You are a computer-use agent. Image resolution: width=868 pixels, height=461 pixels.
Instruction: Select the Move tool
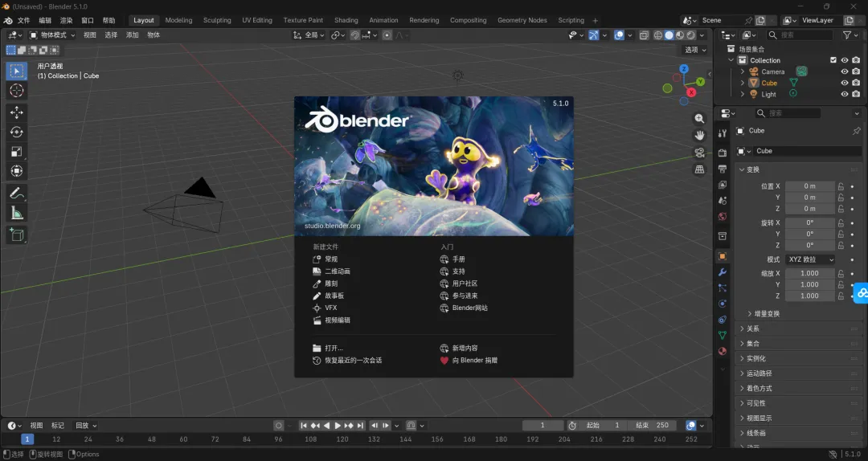click(17, 112)
